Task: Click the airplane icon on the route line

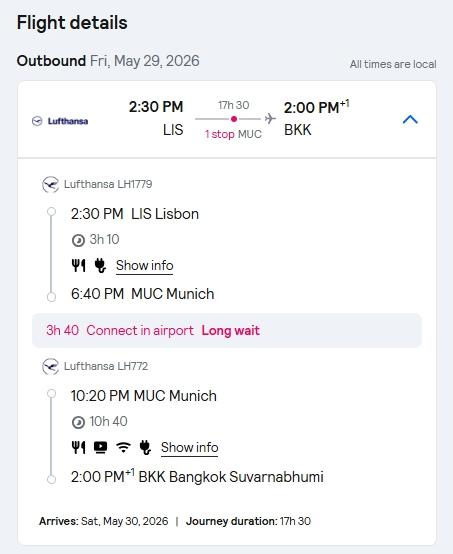Action: (x=270, y=118)
